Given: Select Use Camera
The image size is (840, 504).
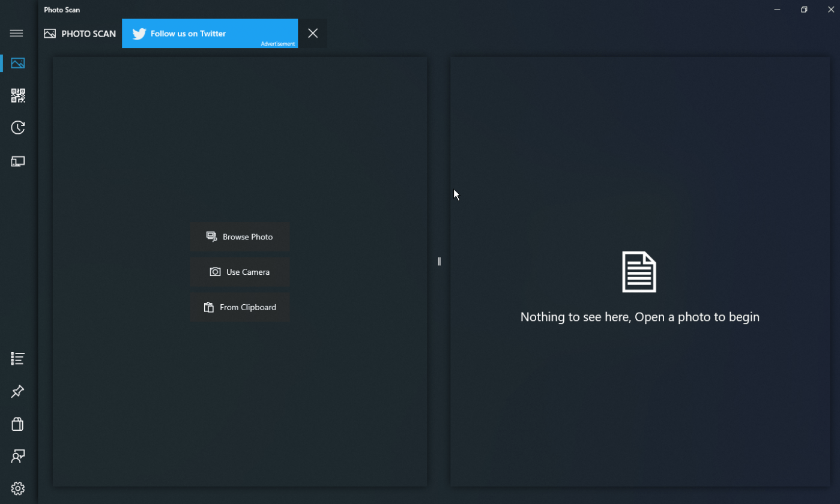Looking at the screenshot, I should point(240,271).
